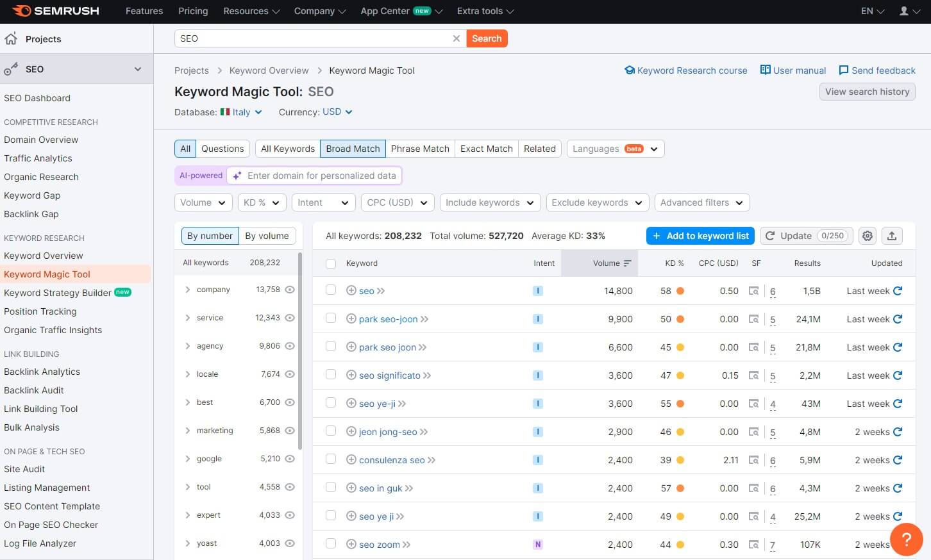Check the 'seo zoom' row checkbox
Screen dimensions: 931x560
point(331,543)
